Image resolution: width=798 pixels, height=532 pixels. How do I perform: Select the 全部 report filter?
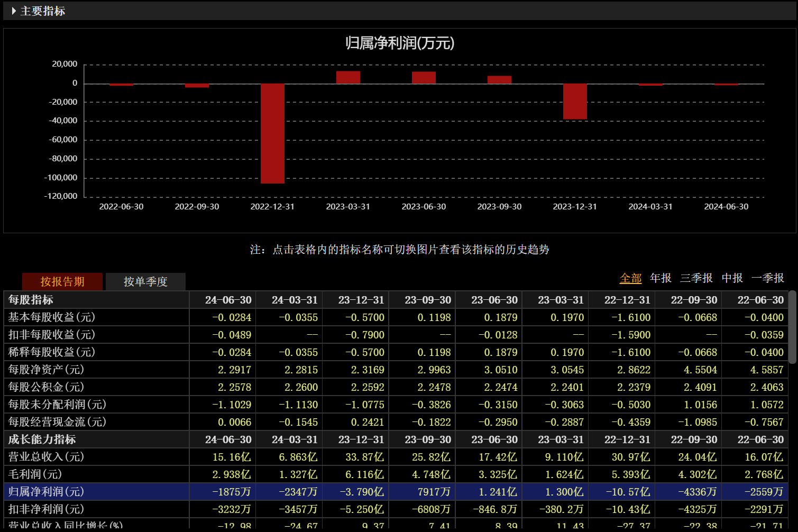point(630,278)
